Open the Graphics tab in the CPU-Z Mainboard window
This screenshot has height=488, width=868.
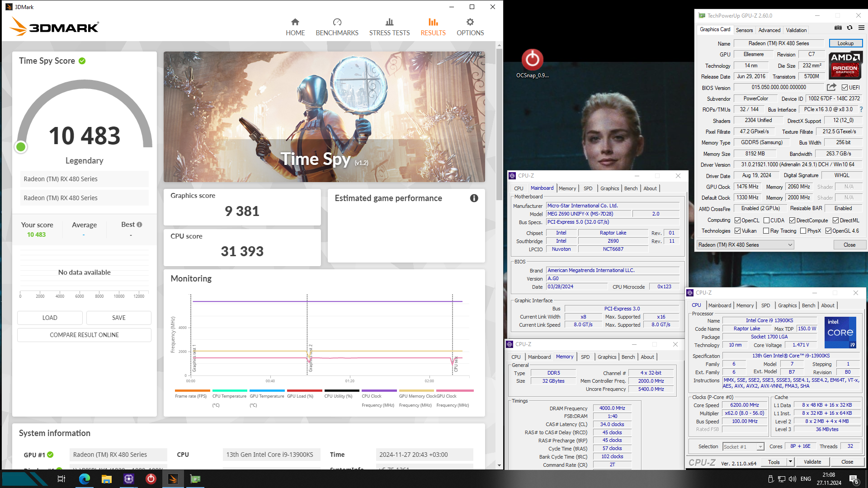[609, 188]
